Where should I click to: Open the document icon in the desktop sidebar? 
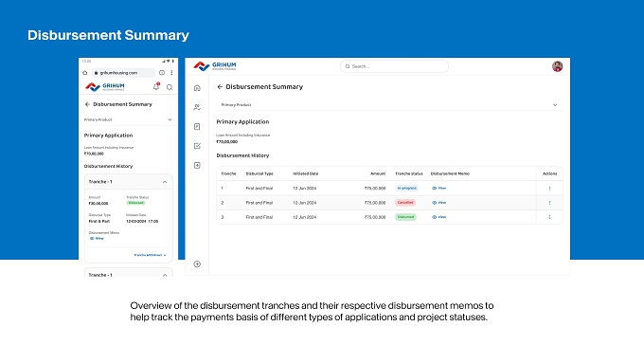(x=197, y=127)
